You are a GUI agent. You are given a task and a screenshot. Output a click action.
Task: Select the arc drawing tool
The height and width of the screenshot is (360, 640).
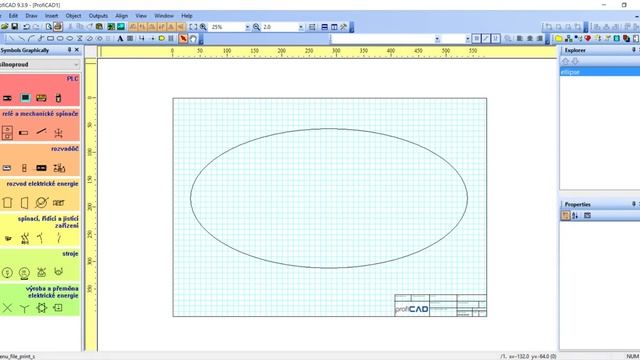tap(31, 39)
